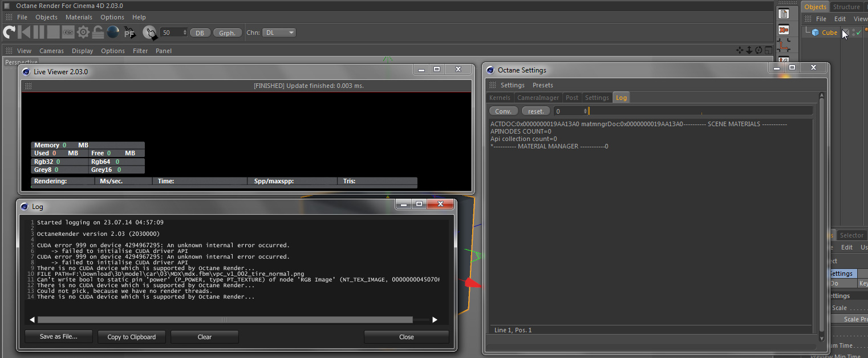Open Settings menu in Octane Settings

[x=512, y=85]
